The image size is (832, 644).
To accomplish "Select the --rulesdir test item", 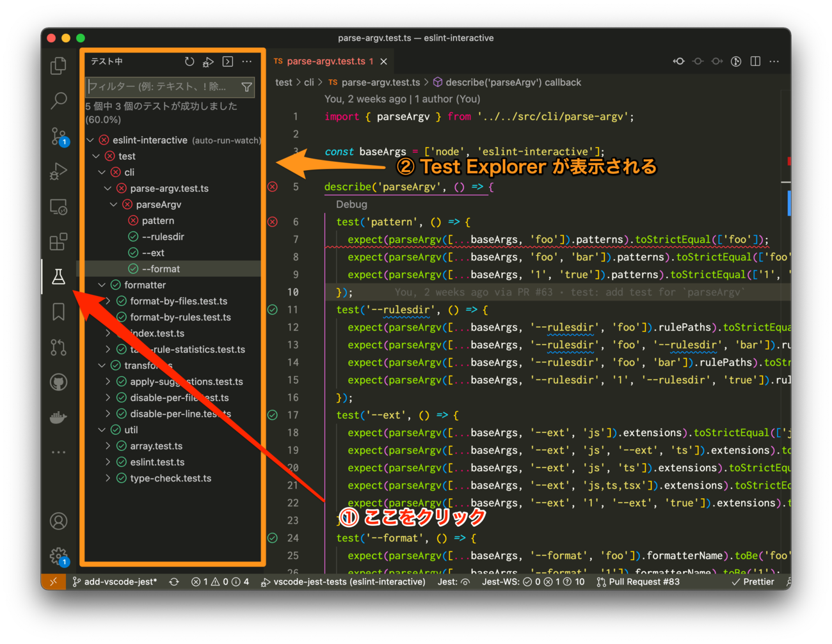I will 163,237.
